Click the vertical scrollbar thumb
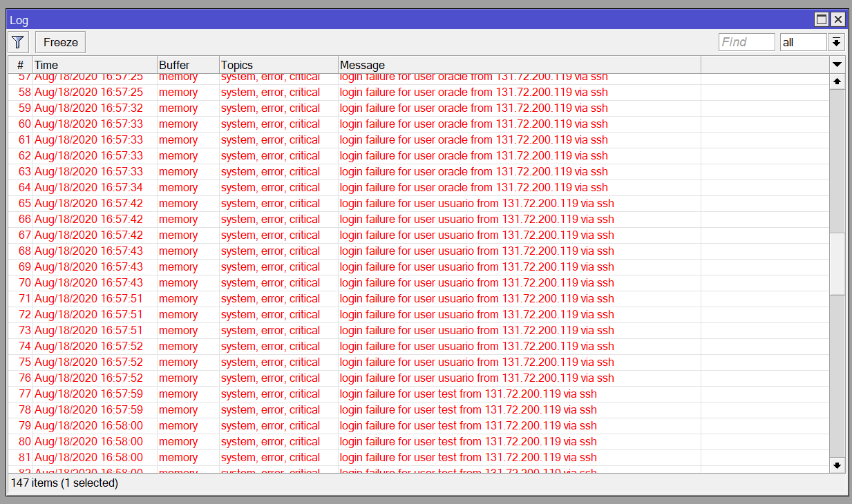Viewport: 852px width, 504px height. pos(837,264)
